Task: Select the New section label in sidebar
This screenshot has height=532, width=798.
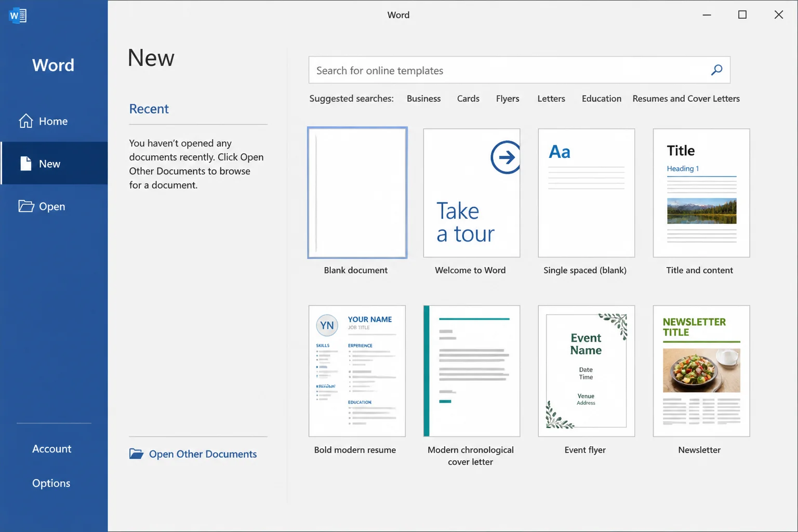Action: click(x=50, y=164)
